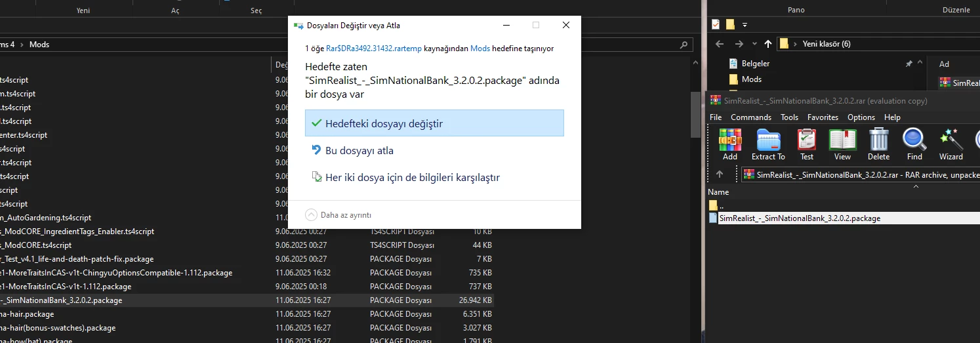
Task: Expand address bar chevron before Yeni klasör (6)
Action: click(795, 44)
